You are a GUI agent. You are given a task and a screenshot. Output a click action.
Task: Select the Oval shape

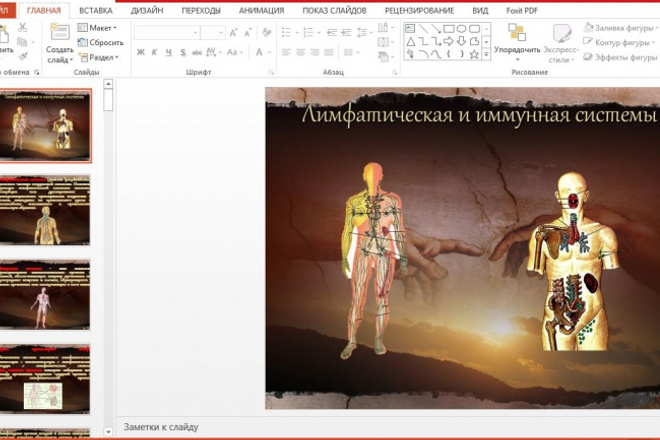[461, 29]
